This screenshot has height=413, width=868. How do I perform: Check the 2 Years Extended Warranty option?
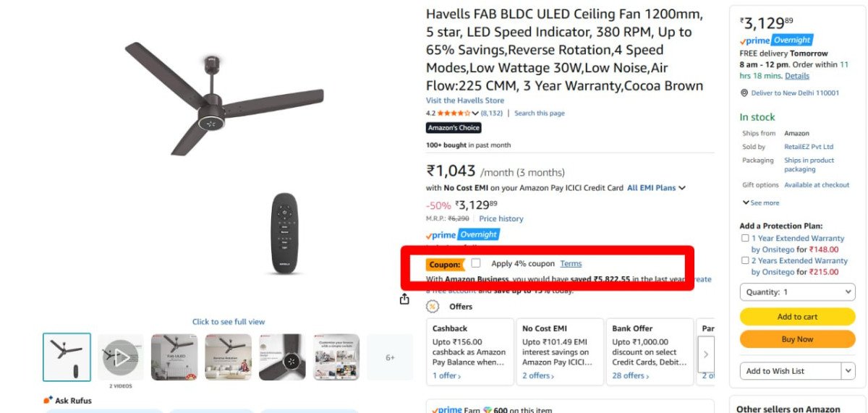(x=745, y=260)
